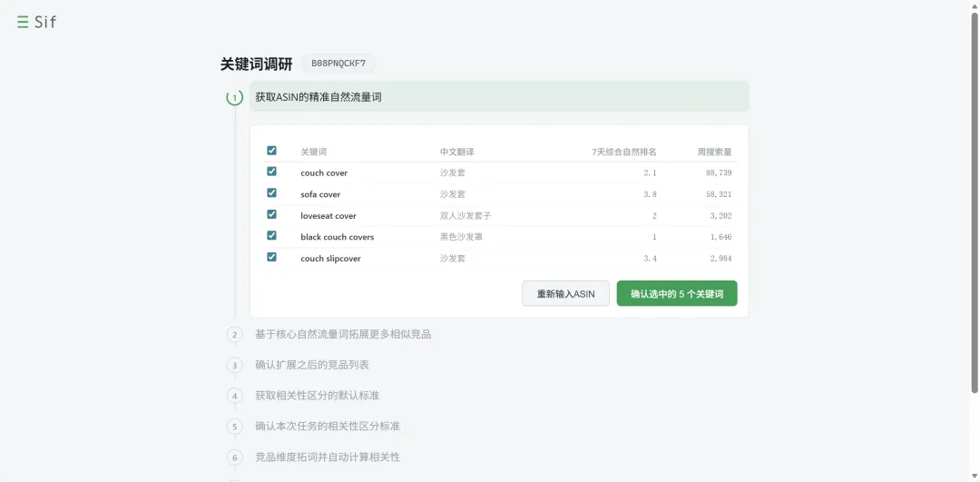
Task: Expand step 竞品维度拓词并自动计算相关性
Action: [x=328, y=457]
